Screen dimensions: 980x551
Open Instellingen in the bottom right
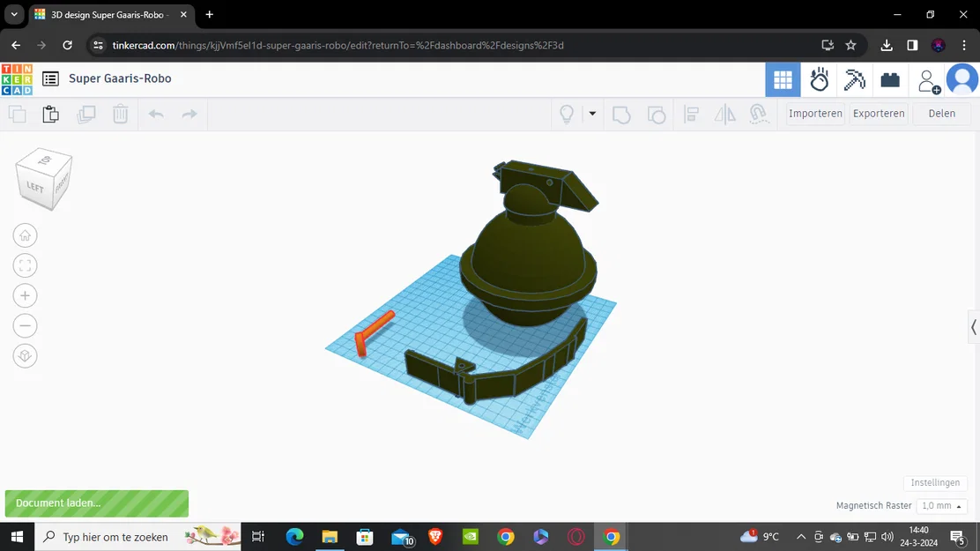click(x=936, y=482)
